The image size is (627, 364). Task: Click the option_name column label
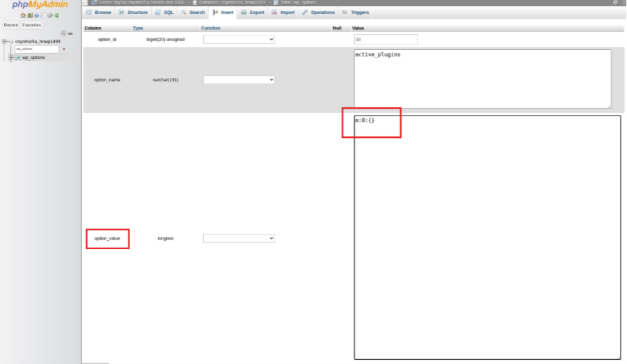[x=107, y=79]
